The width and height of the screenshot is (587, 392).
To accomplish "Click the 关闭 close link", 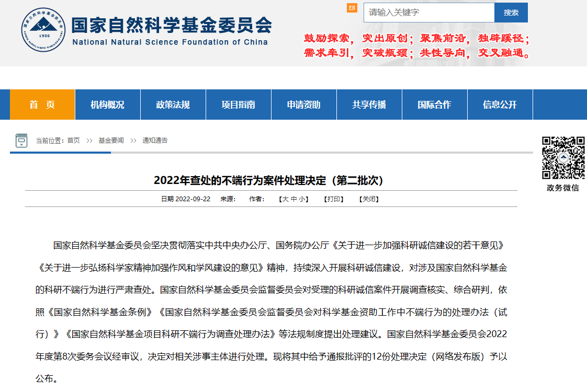I will pyautogui.click(x=369, y=199).
